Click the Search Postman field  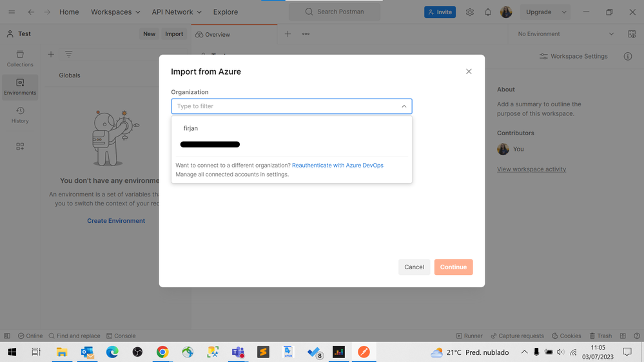coord(335,12)
